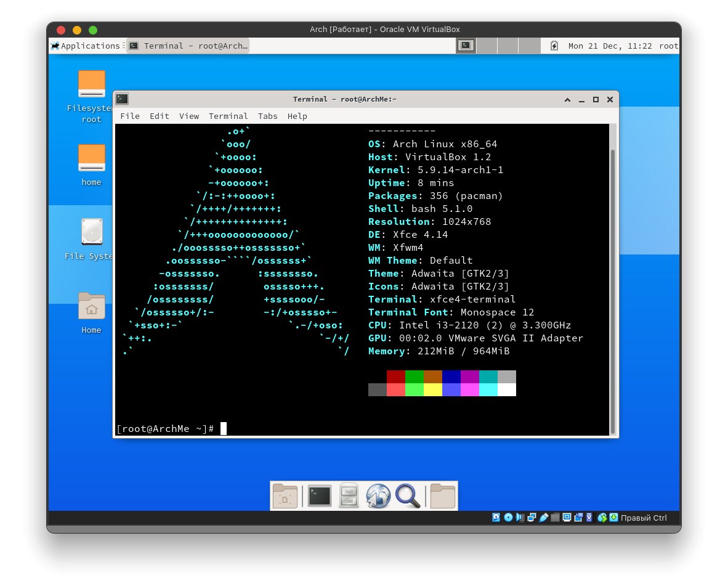Select the orange home drive desktop icon
The width and height of the screenshot is (728, 586).
(x=92, y=165)
